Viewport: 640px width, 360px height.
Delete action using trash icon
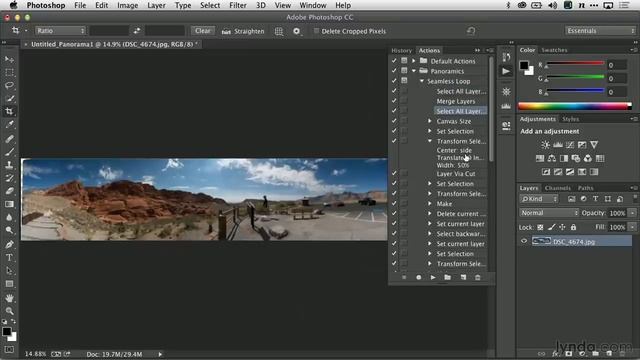pos(478,277)
